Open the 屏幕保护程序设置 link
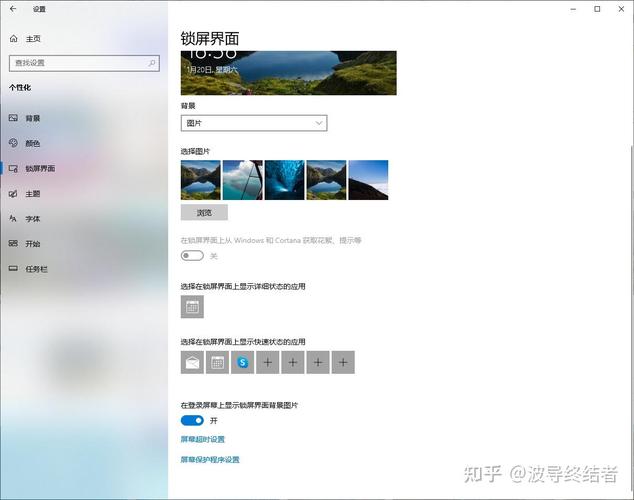The height and width of the screenshot is (500, 634). point(210,459)
